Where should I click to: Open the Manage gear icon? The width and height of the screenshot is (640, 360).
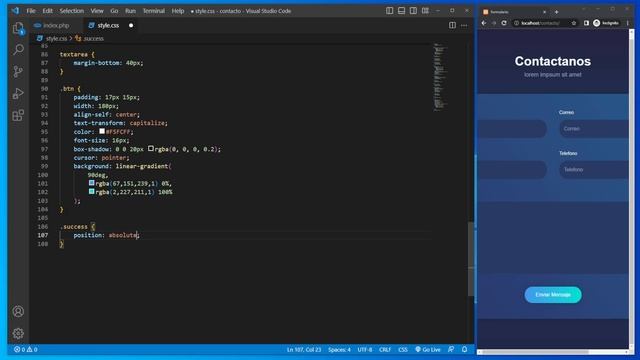tap(18, 333)
